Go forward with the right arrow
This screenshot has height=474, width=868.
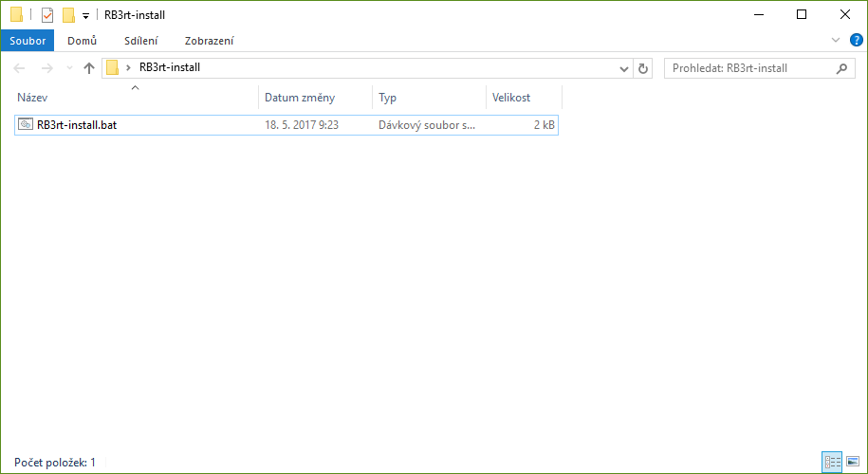click(x=47, y=68)
